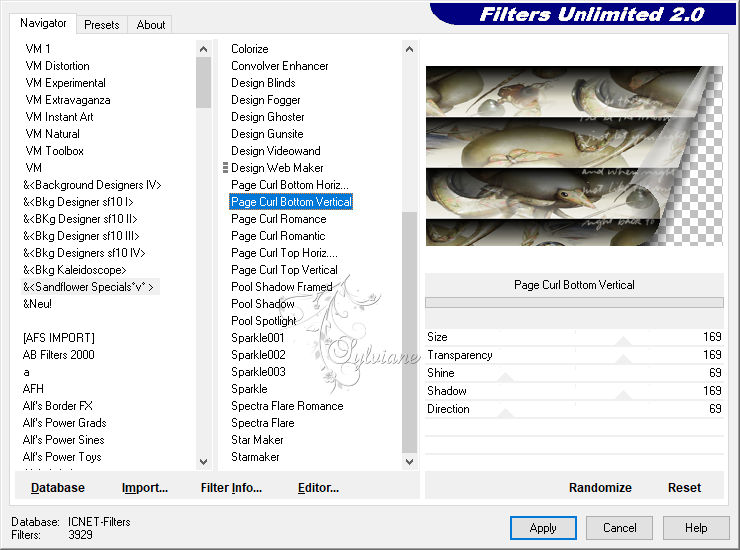Open Help for the filter dialog
The width and height of the screenshot is (740, 550).
[696, 528]
